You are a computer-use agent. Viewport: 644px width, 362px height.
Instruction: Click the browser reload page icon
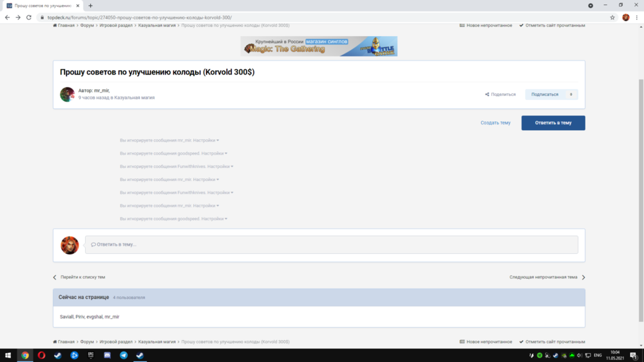coord(29,17)
